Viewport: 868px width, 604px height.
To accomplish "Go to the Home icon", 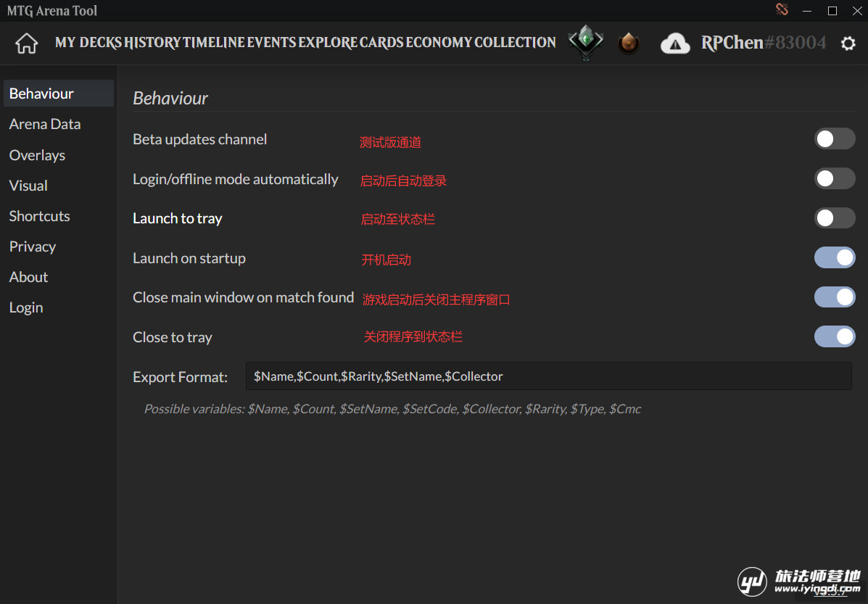I will [x=26, y=44].
